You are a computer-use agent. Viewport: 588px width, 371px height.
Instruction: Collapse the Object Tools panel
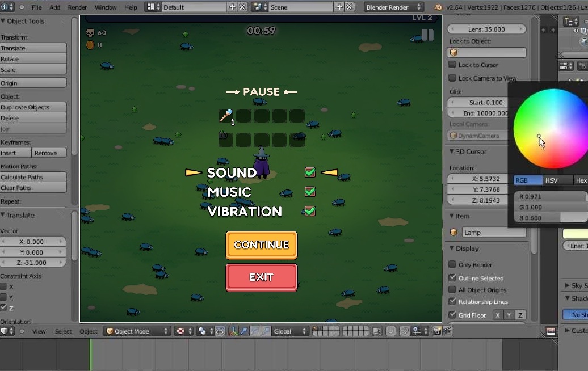point(3,21)
